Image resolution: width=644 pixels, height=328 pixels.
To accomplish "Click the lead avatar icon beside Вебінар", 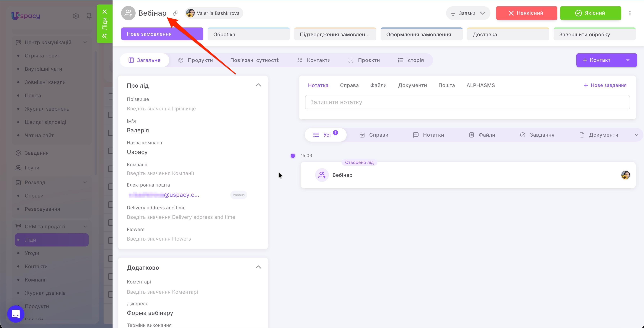I will (x=128, y=13).
